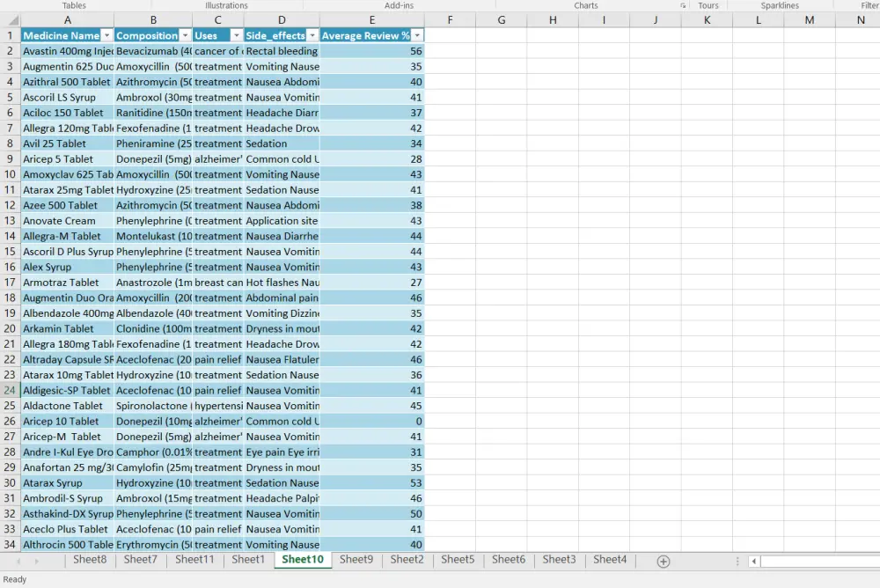The height and width of the screenshot is (588, 880).
Task: Click review value 53 cell
Action: (371, 483)
